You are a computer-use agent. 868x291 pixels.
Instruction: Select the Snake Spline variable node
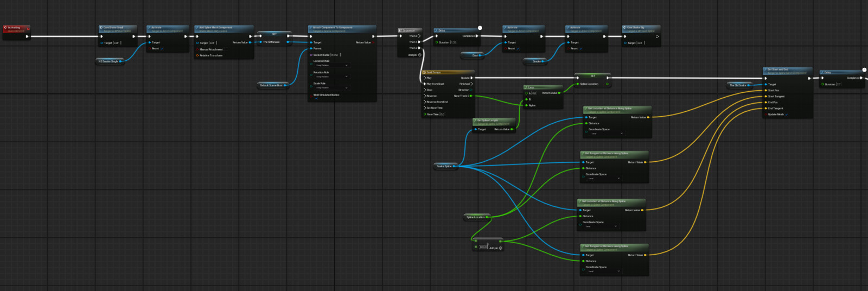445,166
